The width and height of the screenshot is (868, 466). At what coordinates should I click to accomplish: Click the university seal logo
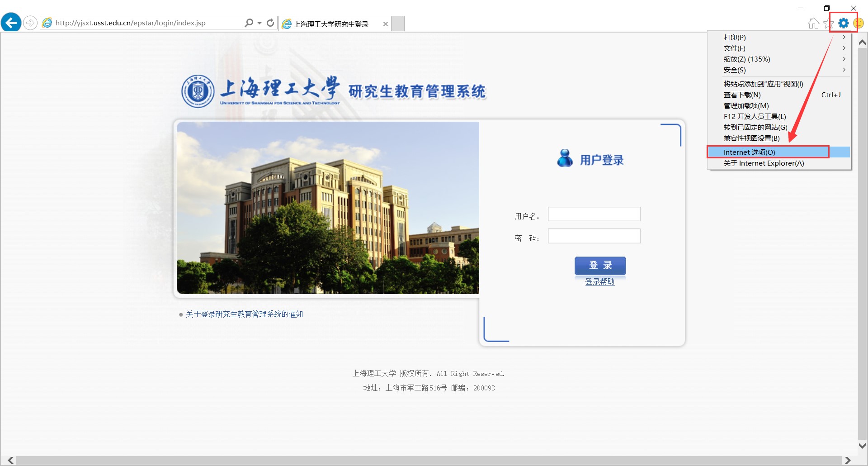[x=198, y=91]
